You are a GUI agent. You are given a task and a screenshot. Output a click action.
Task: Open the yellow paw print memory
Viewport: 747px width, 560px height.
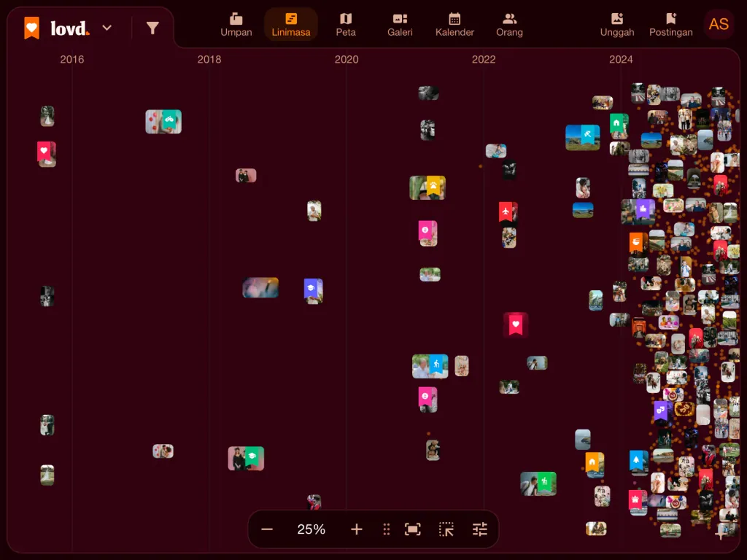(427, 187)
